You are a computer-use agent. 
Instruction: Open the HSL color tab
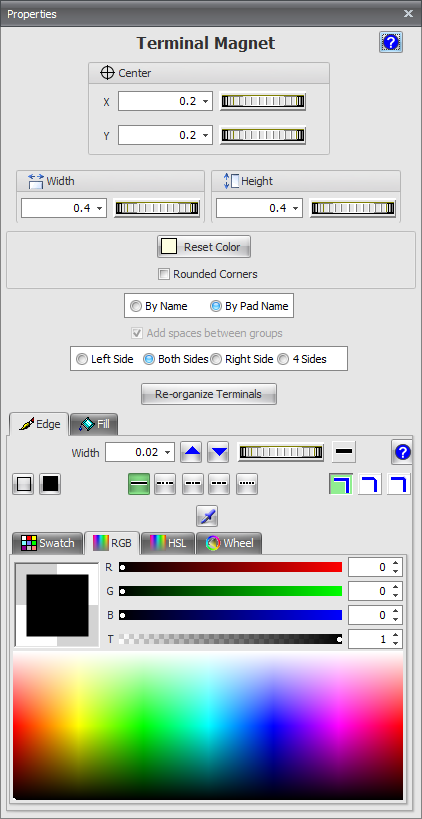tap(168, 543)
